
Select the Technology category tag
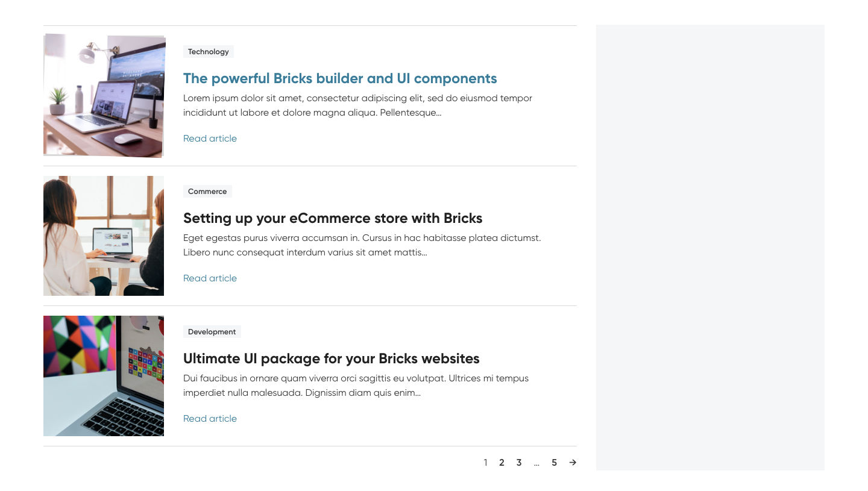[x=209, y=52]
